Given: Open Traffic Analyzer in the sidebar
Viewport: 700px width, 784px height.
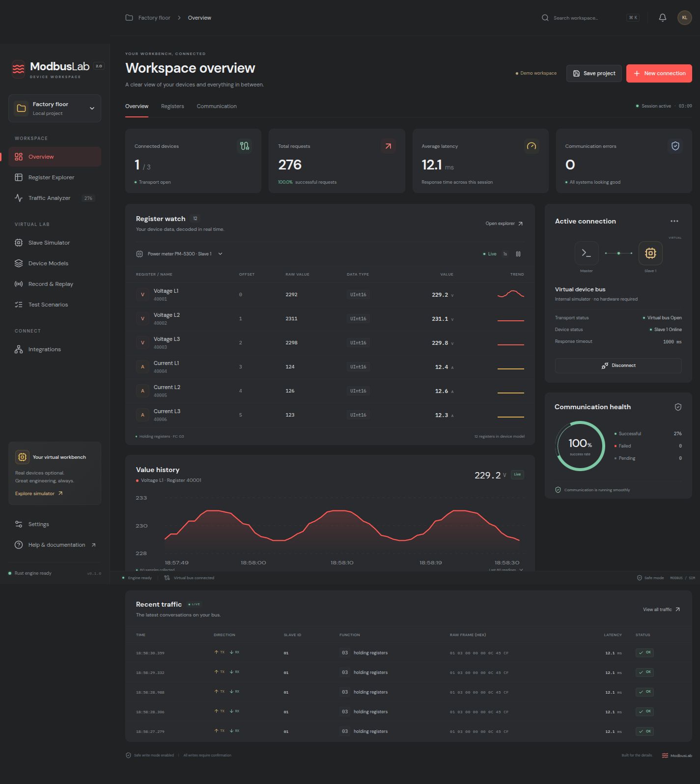Looking at the screenshot, I should pos(55,198).
